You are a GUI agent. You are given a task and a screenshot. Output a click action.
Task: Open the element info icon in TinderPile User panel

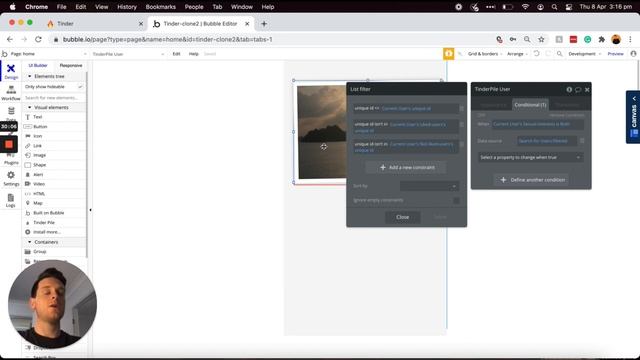tap(569, 89)
